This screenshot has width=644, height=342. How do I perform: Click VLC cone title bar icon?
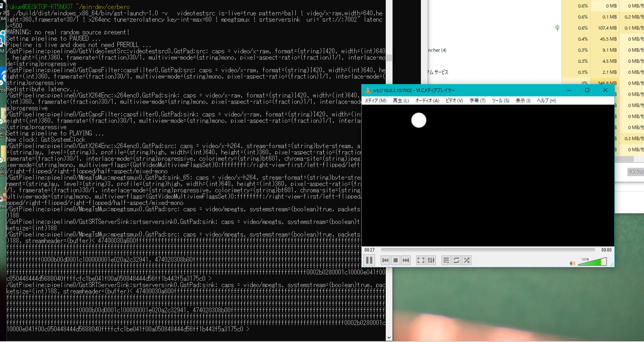click(x=368, y=90)
